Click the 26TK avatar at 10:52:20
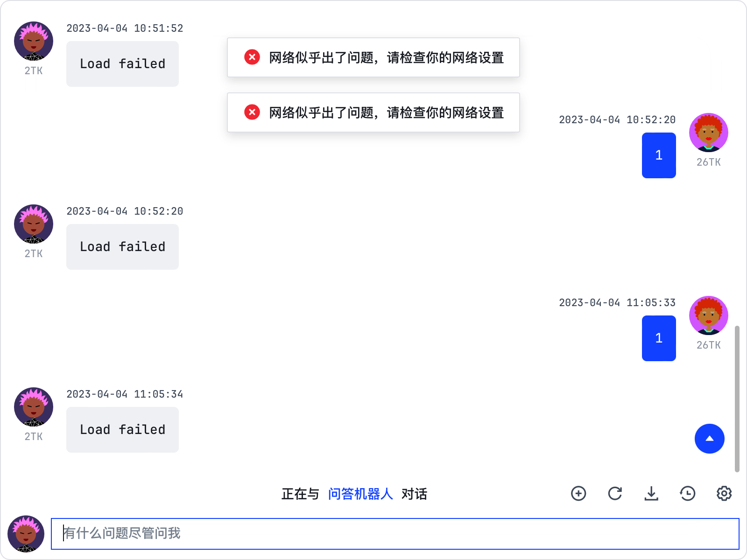Viewport: 747px width, 560px height. 708,133
